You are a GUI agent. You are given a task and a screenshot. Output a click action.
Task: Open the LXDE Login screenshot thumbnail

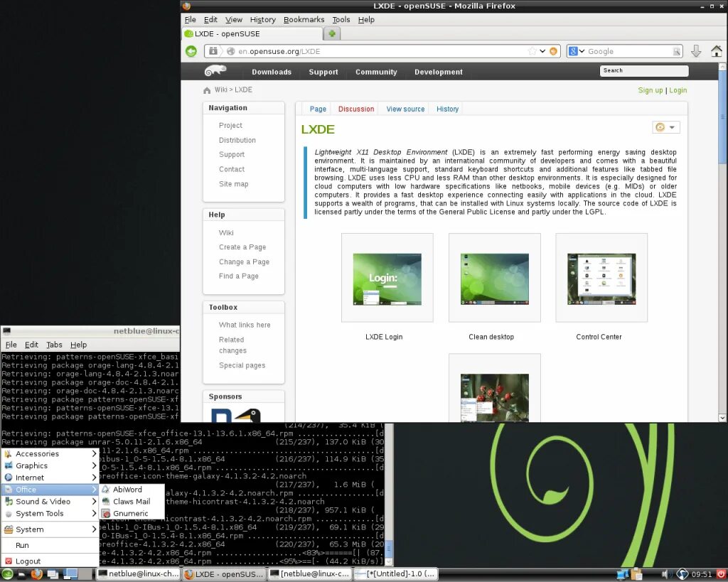[x=387, y=279]
